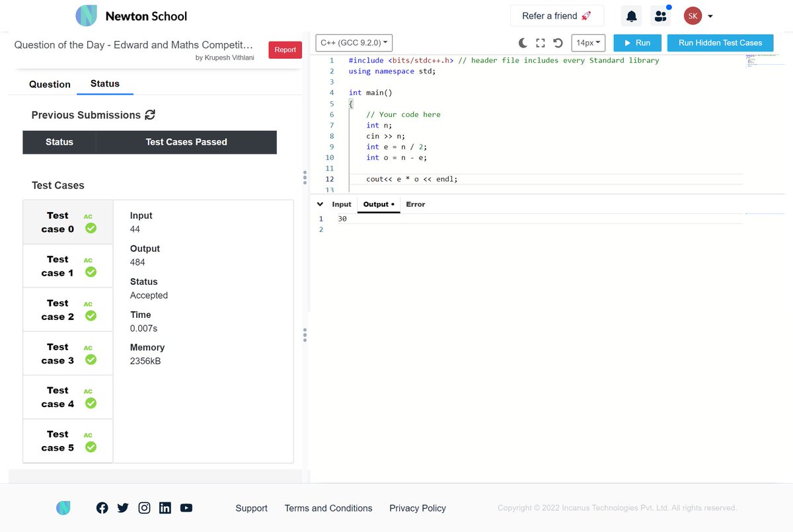Click the output value 30

[342, 219]
